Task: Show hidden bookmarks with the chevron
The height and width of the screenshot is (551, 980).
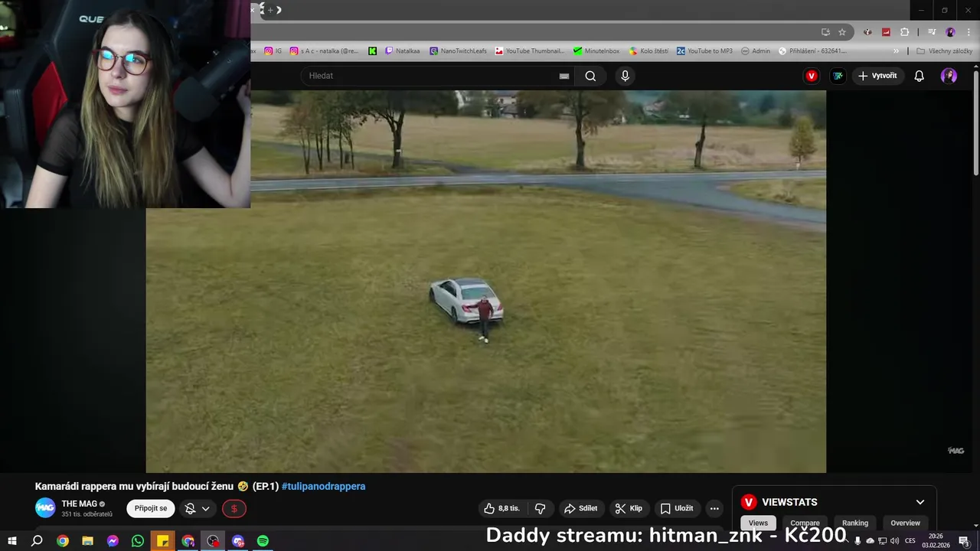Action: (x=897, y=51)
